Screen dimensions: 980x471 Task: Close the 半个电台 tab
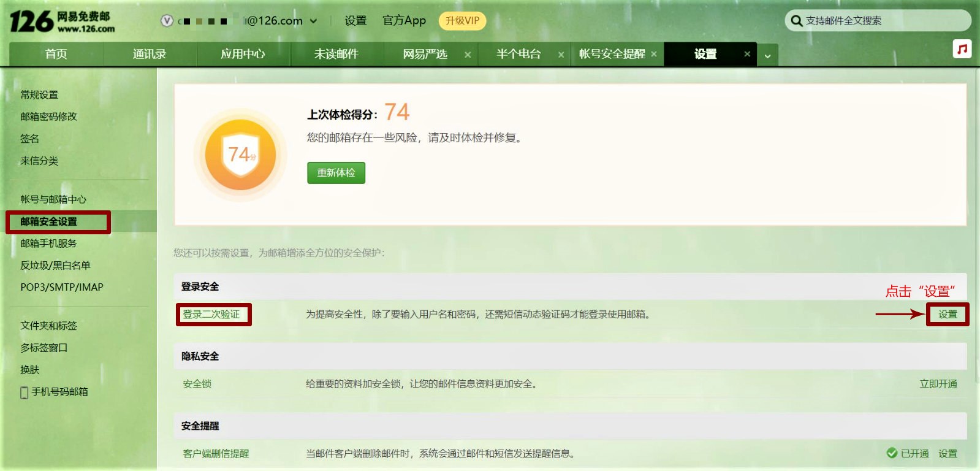point(561,55)
